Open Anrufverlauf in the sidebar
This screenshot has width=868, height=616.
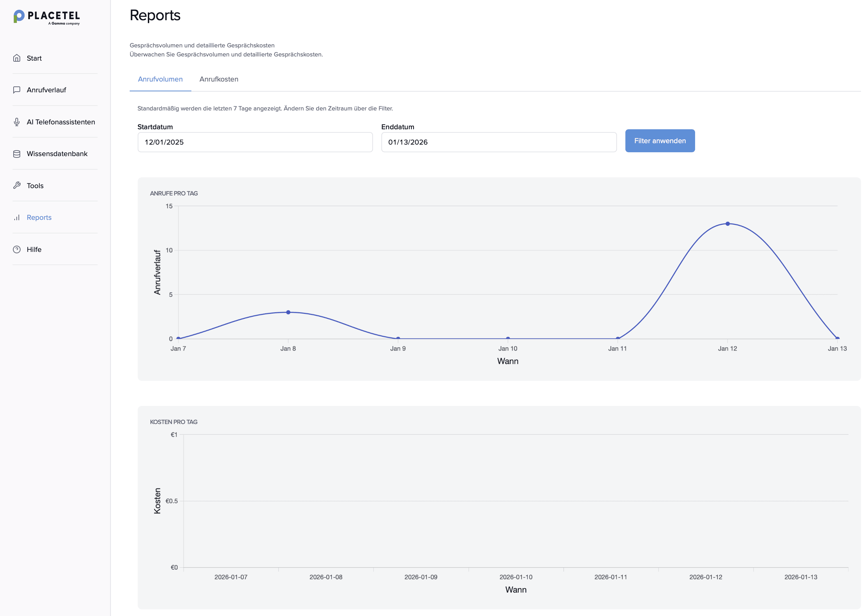46,90
